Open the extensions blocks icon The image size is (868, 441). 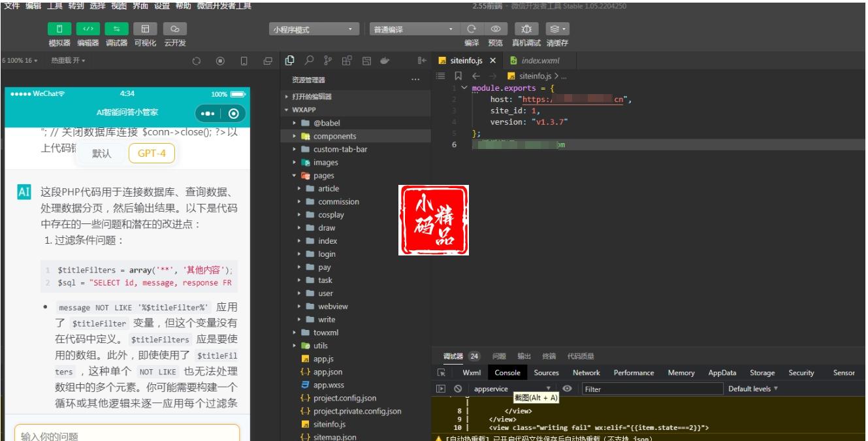(347, 60)
